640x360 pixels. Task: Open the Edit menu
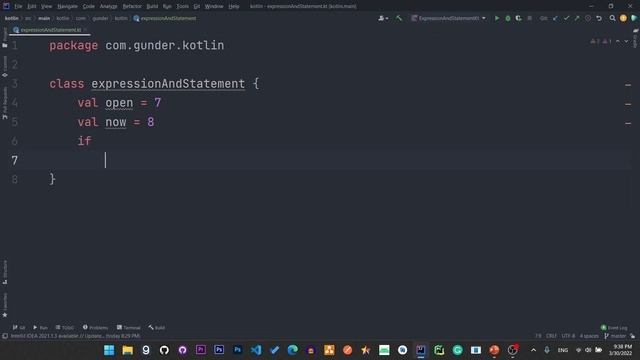[31, 7]
